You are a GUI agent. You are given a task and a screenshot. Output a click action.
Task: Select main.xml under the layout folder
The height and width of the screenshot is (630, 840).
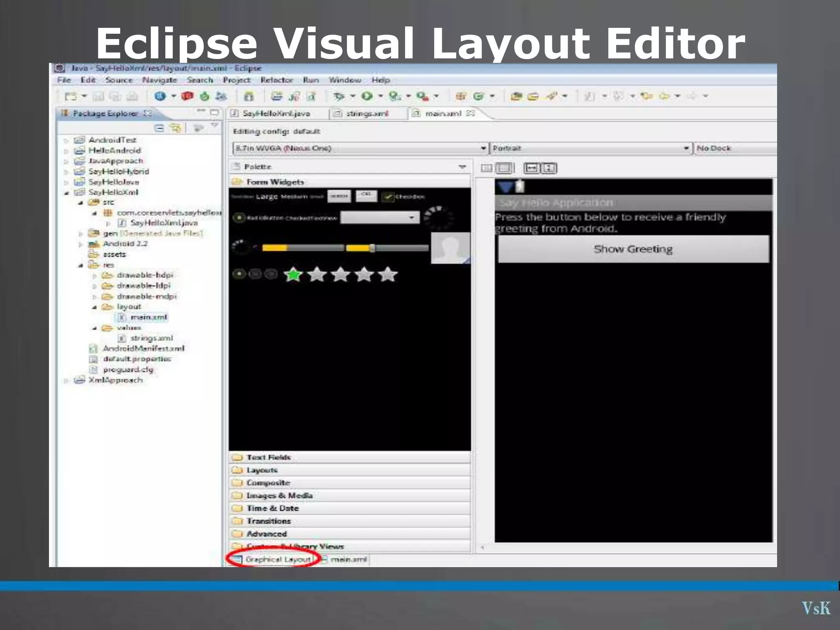point(148,317)
